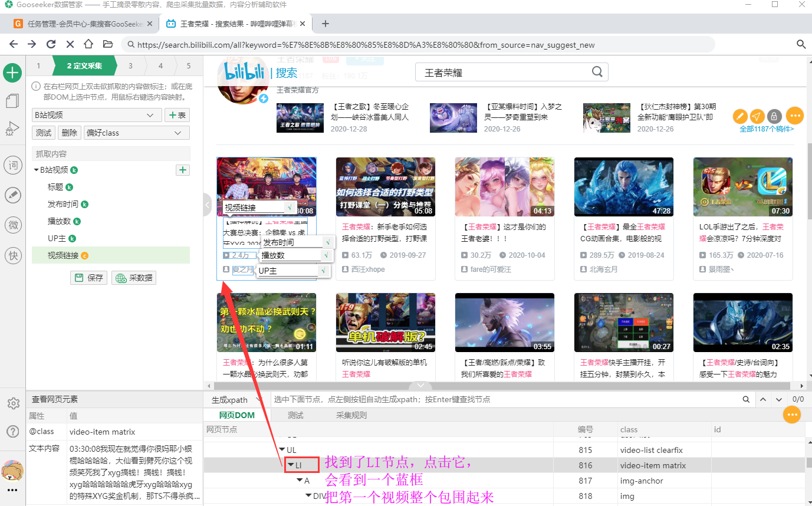This screenshot has width=812, height=506.
Task: Collapse the left panel with side handle
Action: click(x=207, y=205)
